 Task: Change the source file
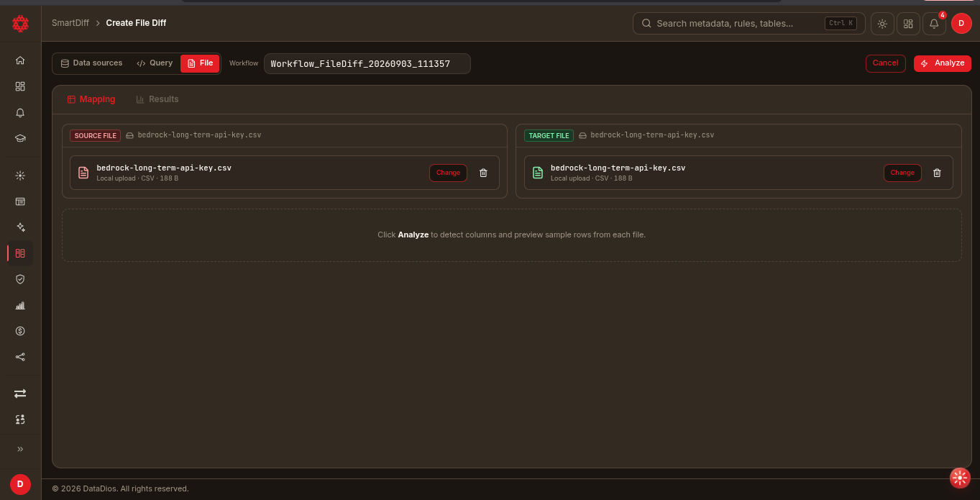[448, 173]
